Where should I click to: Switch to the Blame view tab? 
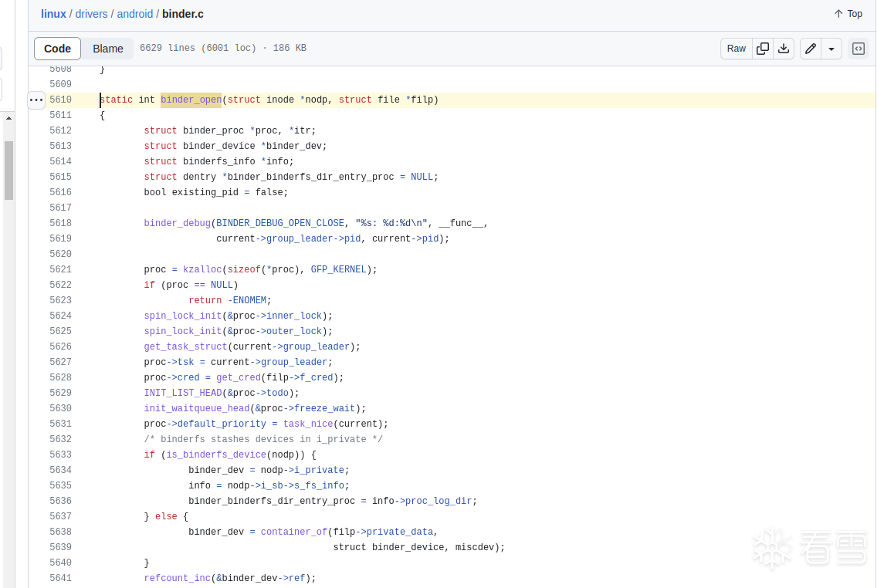[x=108, y=49]
